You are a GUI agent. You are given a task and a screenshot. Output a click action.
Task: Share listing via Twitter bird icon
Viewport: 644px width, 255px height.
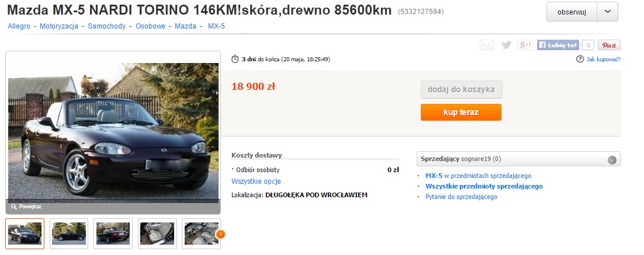pos(507,45)
